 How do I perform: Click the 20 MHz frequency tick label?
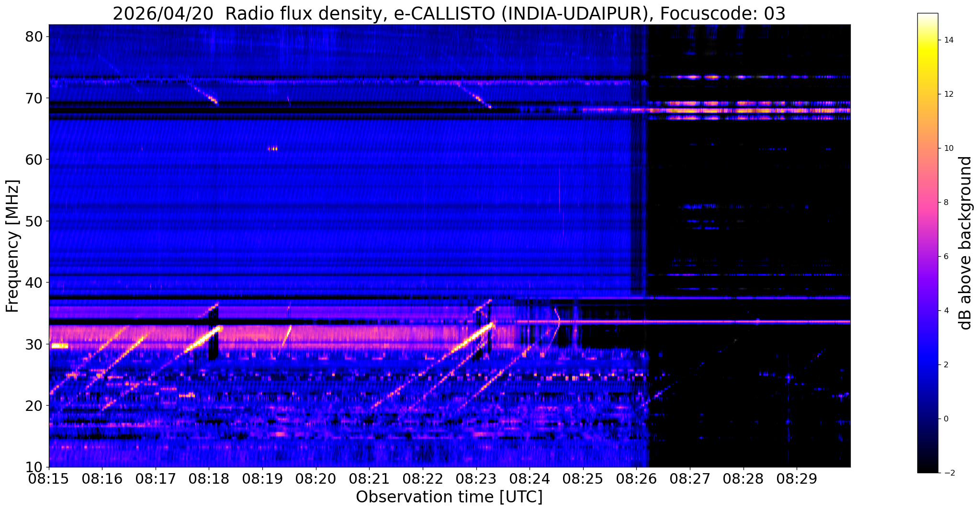tap(34, 406)
